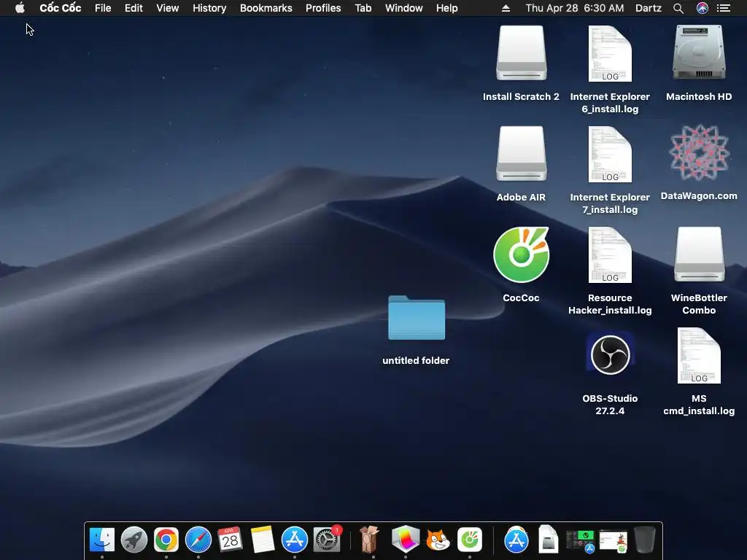This screenshot has width=747, height=560.
Task: Open the recent screenshots stack with App Store badge
Action: click(581, 540)
